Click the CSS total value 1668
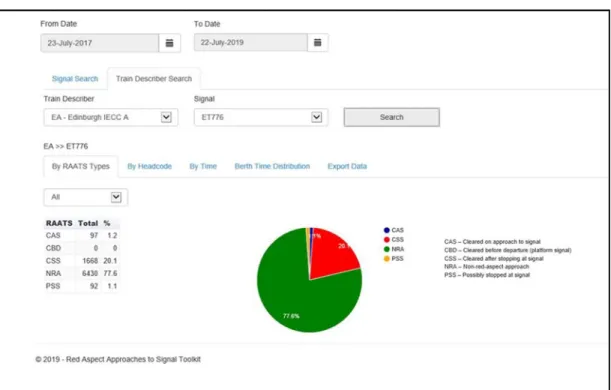Screen dimensions: 611x390 (x=90, y=261)
